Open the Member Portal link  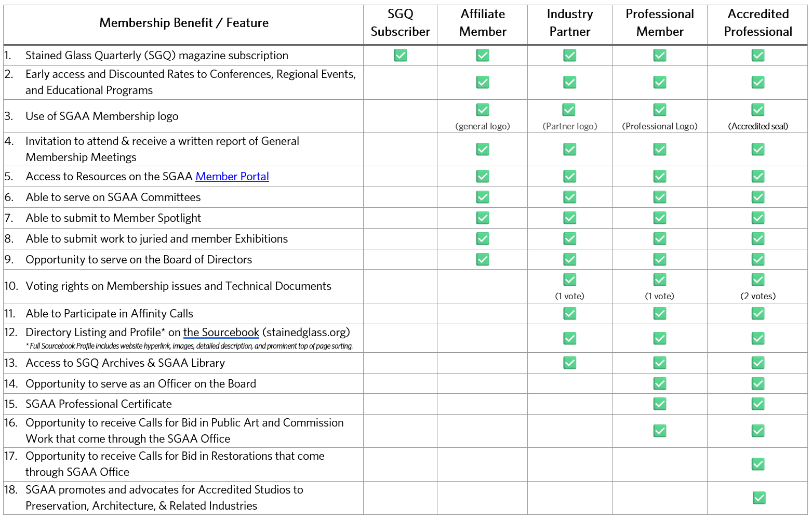(232, 176)
